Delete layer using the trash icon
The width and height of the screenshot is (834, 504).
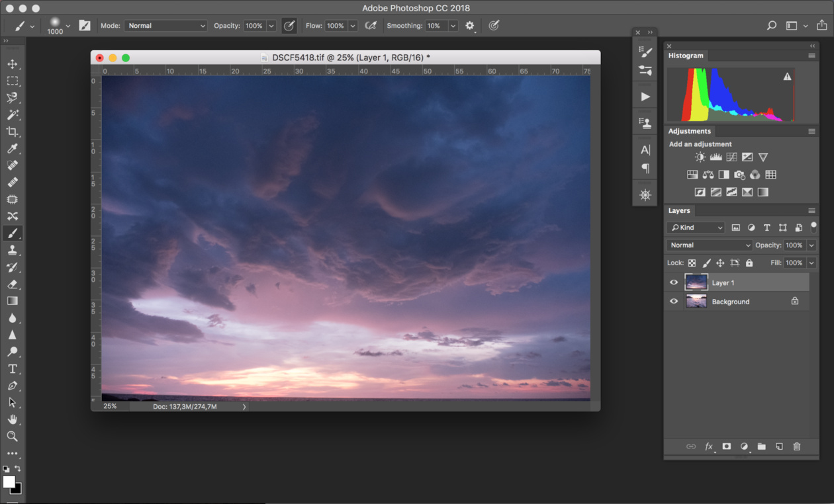(797, 446)
